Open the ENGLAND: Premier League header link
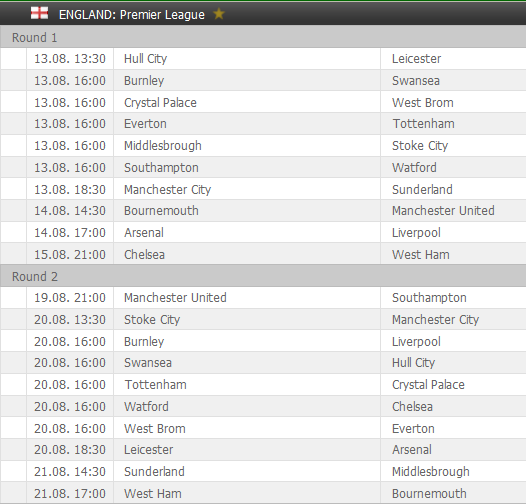The height and width of the screenshot is (504, 526). tap(132, 14)
